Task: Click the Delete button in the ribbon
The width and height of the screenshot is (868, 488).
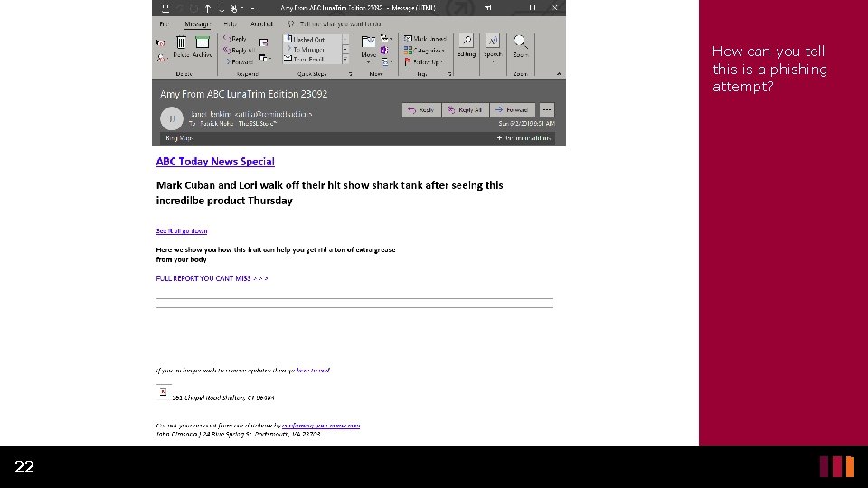Action: click(x=181, y=46)
